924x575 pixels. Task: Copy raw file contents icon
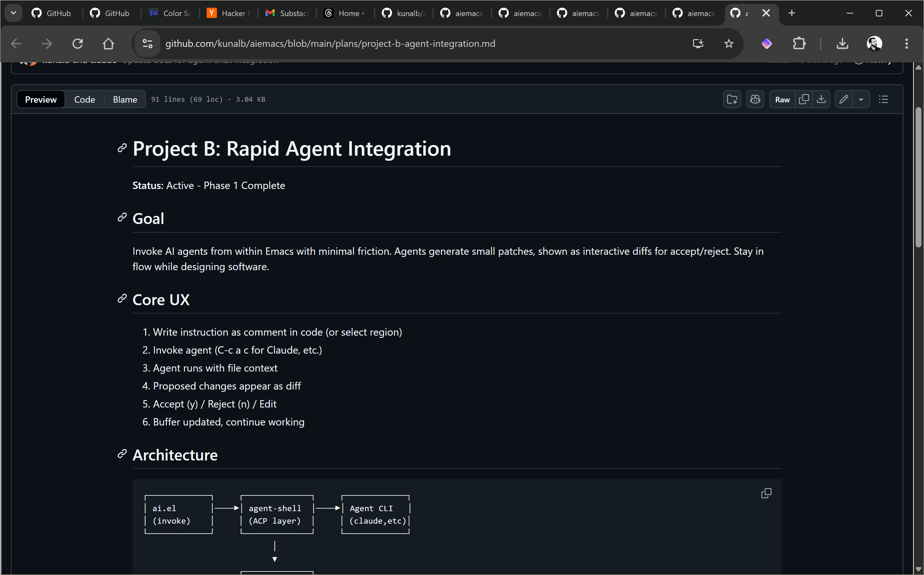(x=804, y=100)
